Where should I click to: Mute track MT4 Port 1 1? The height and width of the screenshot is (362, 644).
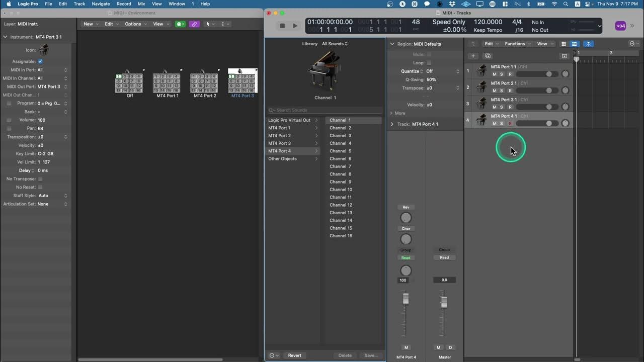point(495,74)
